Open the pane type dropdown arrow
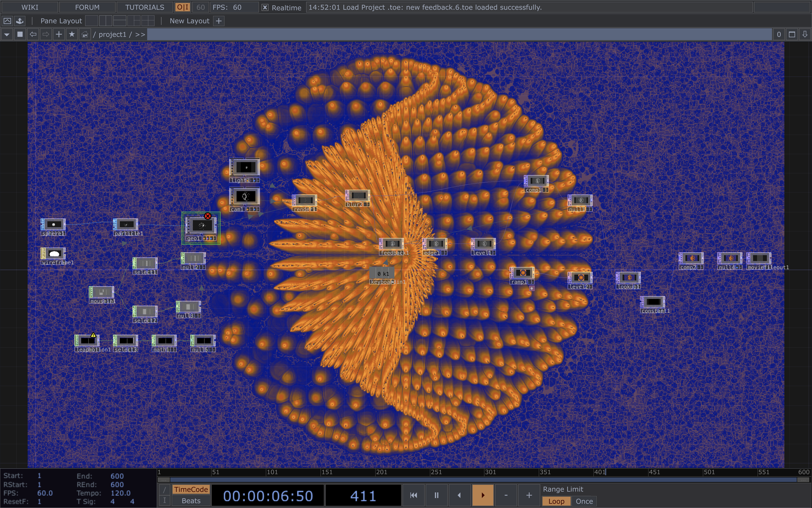The image size is (812, 508). [7, 34]
